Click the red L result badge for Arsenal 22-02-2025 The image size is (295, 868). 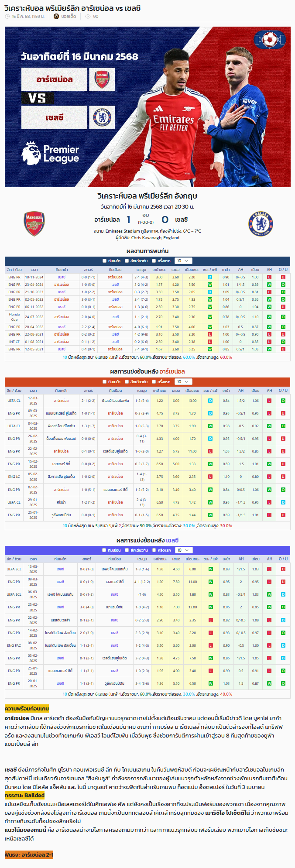210,451
